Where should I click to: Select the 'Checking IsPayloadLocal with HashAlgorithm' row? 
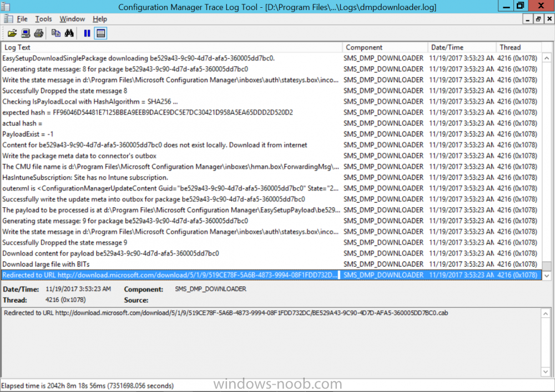pos(271,102)
